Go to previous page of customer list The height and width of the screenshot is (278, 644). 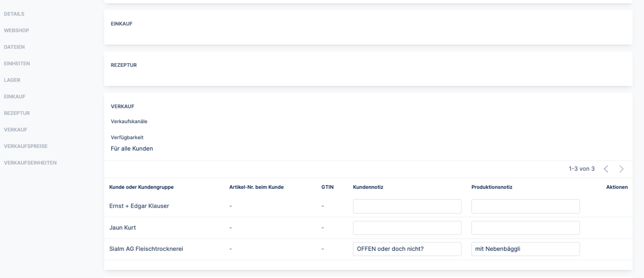[606, 169]
